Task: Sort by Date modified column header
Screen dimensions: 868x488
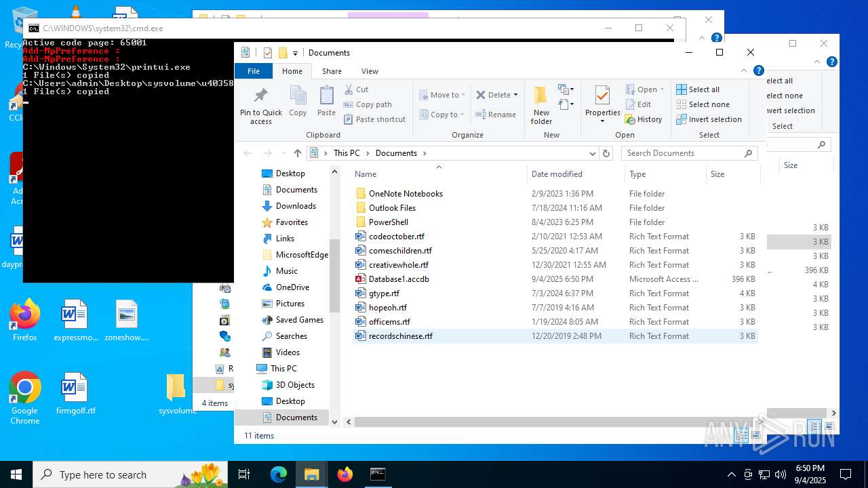Action: click(x=576, y=174)
